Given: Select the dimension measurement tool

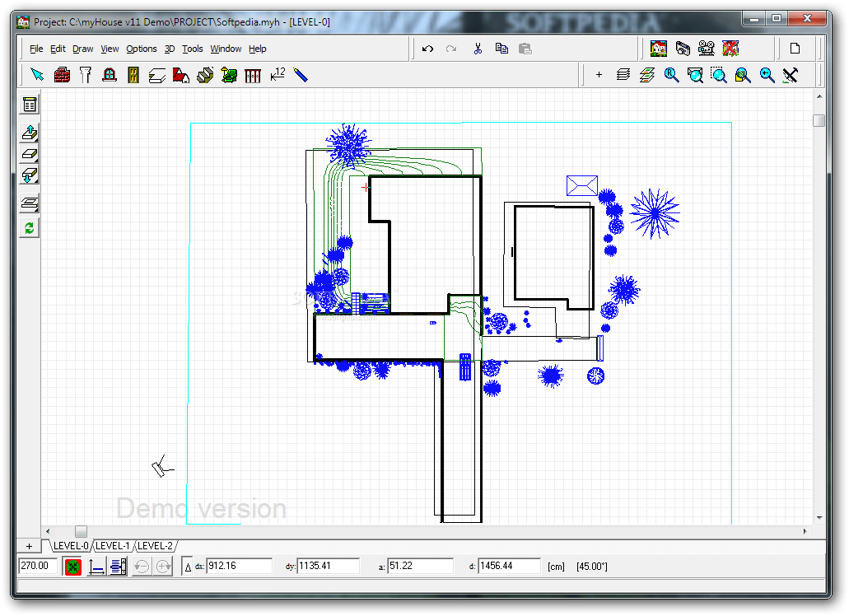Looking at the screenshot, I should (x=278, y=75).
